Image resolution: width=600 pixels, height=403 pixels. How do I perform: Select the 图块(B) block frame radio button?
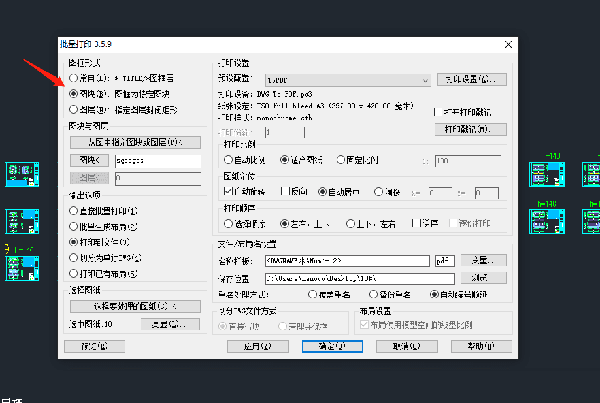[73, 94]
